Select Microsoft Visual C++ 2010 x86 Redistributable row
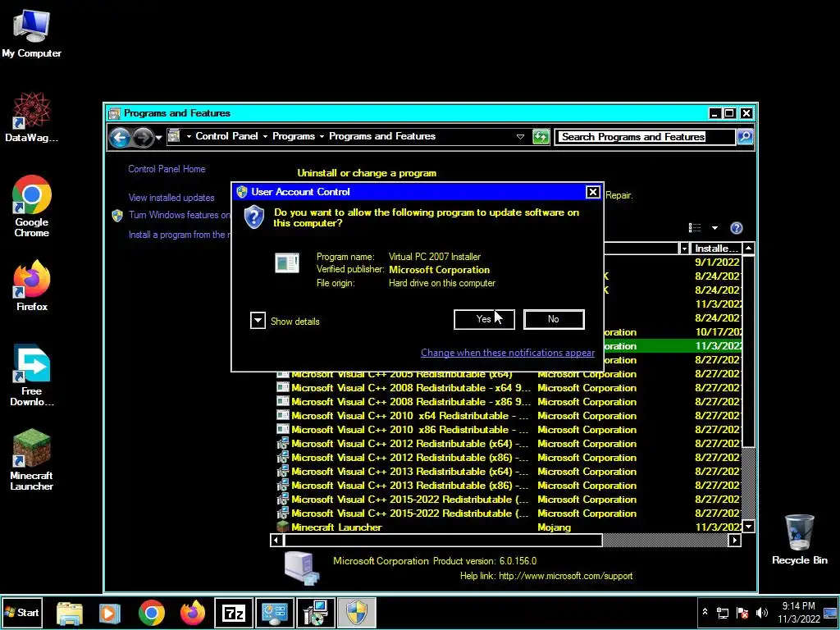 (509, 430)
